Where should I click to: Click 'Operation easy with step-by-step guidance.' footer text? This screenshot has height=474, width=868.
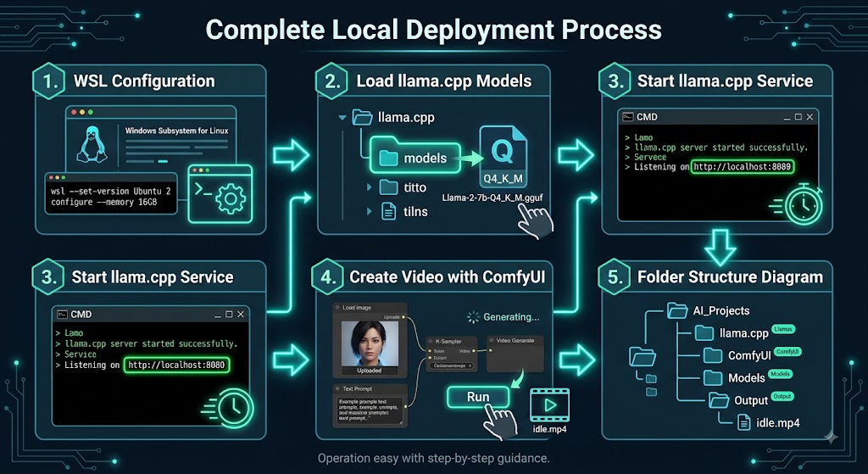[x=433, y=459]
